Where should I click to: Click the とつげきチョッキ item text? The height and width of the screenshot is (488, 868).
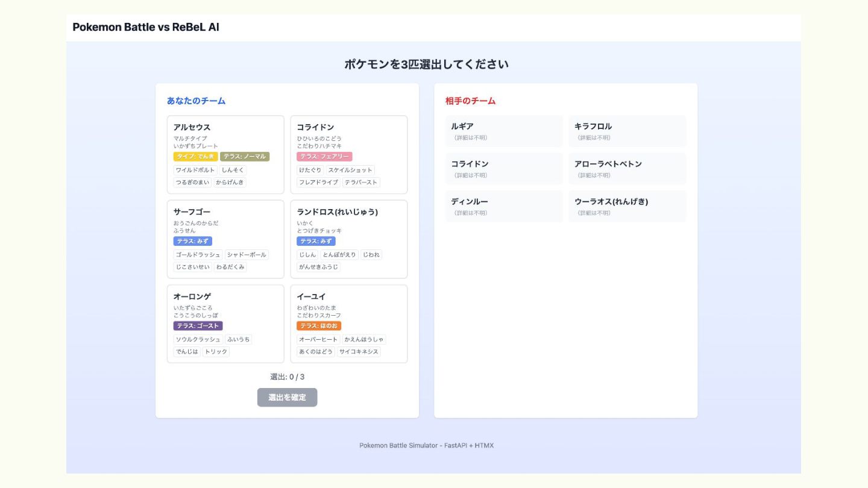(x=319, y=231)
